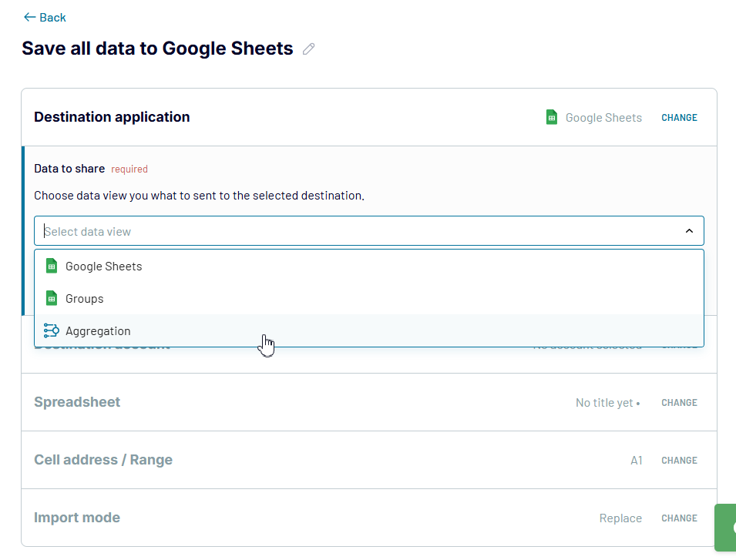Open the Destination application section header
The width and height of the screenshot is (736, 560).
point(112,117)
